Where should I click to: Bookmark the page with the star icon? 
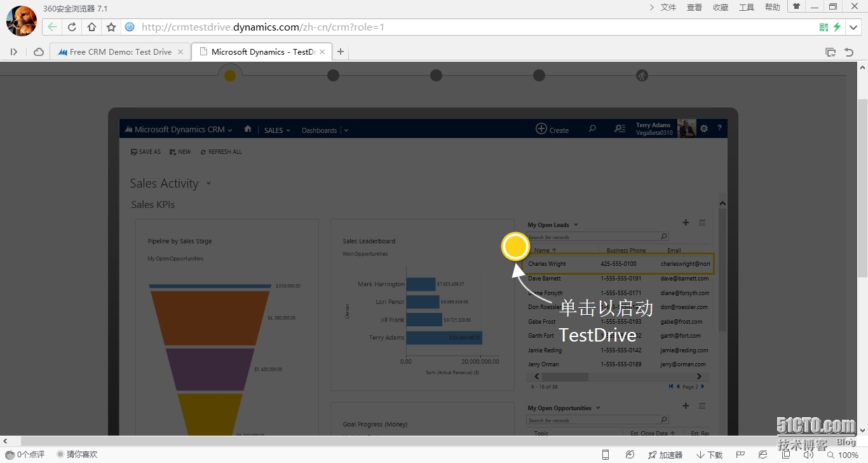point(111,27)
